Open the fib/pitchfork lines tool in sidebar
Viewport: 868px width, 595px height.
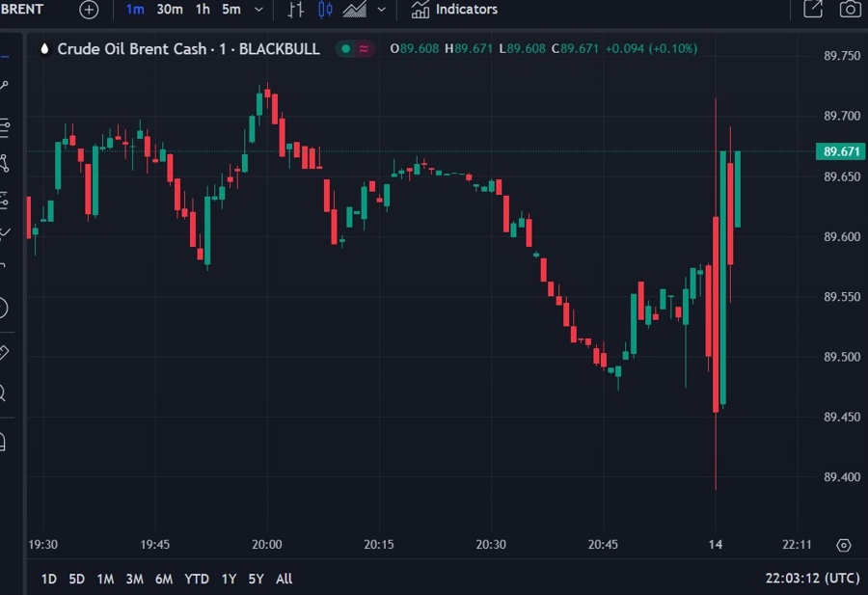point(5,128)
